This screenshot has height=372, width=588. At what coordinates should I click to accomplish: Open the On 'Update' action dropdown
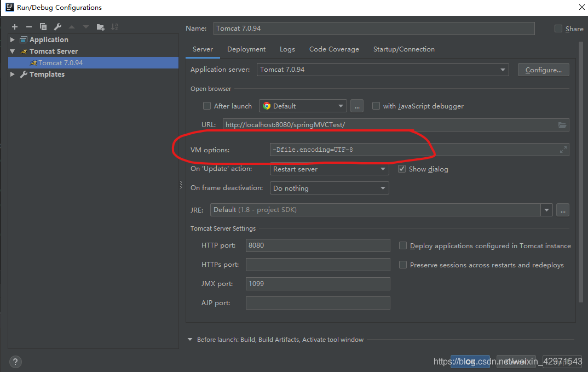(329, 169)
